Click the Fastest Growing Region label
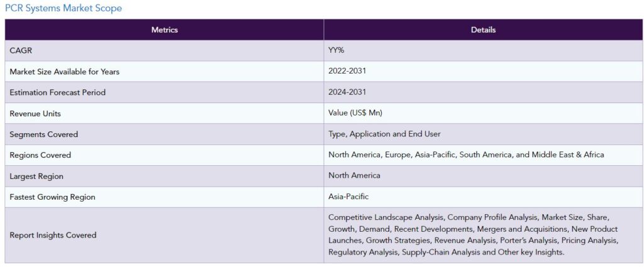The height and width of the screenshot is (267, 644). pos(53,197)
